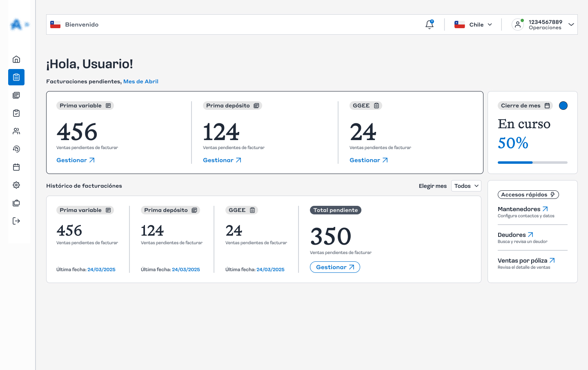Screen dimensions: 588x370
Task: Open the user account Operaciones menu
Action: (x=545, y=25)
